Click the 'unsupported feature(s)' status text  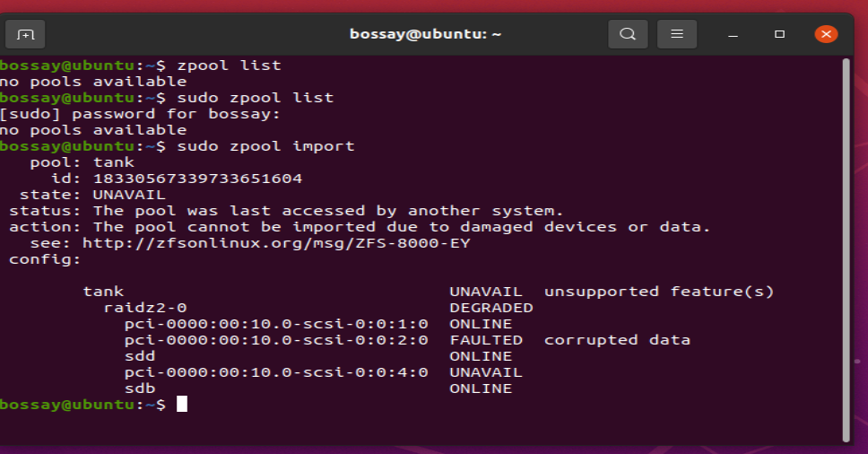pos(659,292)
